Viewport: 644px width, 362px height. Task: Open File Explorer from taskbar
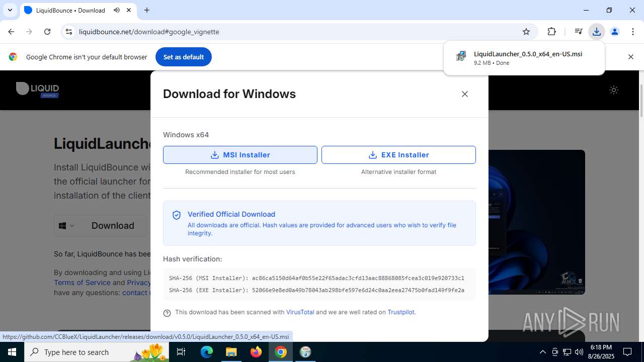click(x=231, y=352)
